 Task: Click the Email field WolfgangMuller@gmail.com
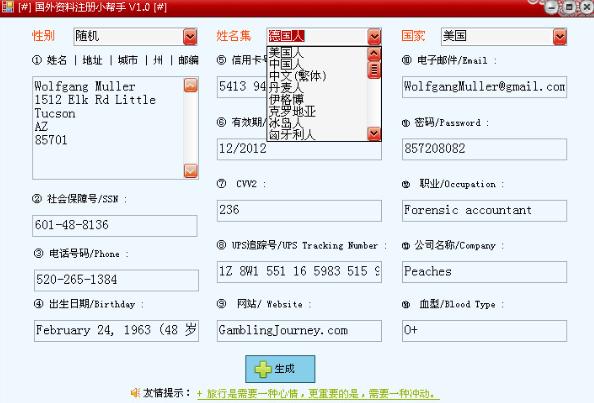pos(485,87)
